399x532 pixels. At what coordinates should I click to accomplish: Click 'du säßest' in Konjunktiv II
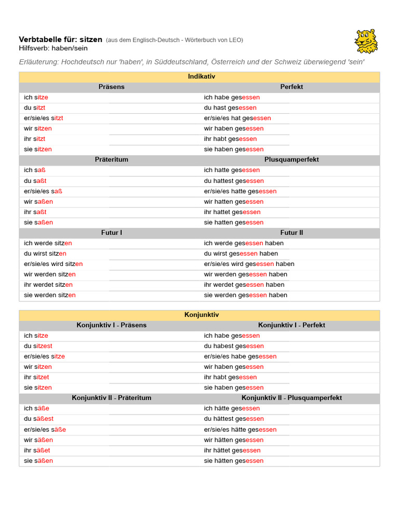38,419
